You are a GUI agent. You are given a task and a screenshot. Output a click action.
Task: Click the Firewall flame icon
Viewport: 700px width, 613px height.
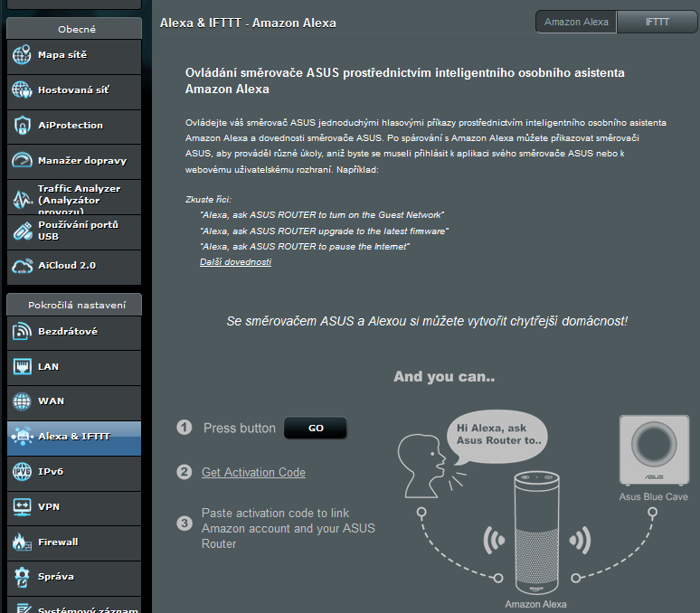click(x=22, y=542)
